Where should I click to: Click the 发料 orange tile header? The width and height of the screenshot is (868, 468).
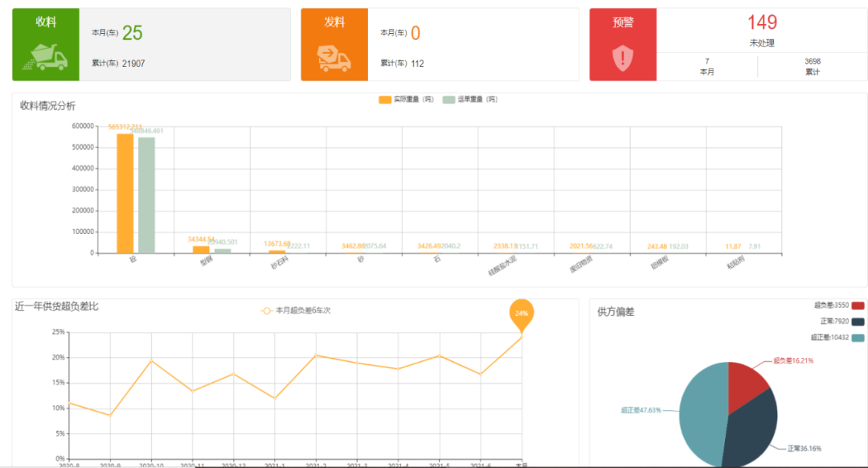pos(334,23)
